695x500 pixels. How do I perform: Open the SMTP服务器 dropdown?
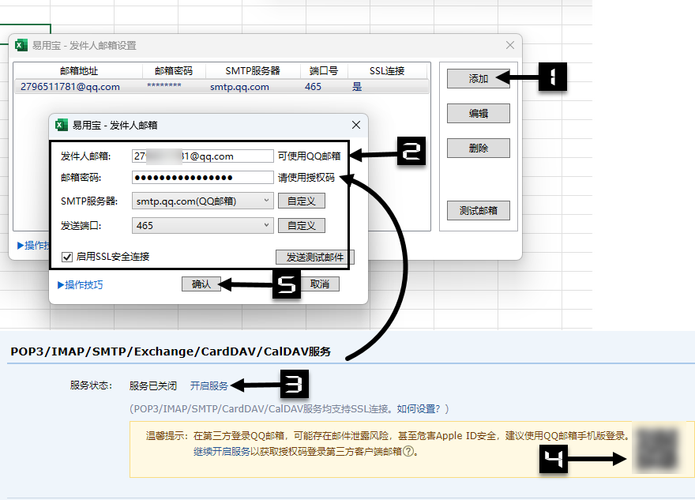point(203,201)
